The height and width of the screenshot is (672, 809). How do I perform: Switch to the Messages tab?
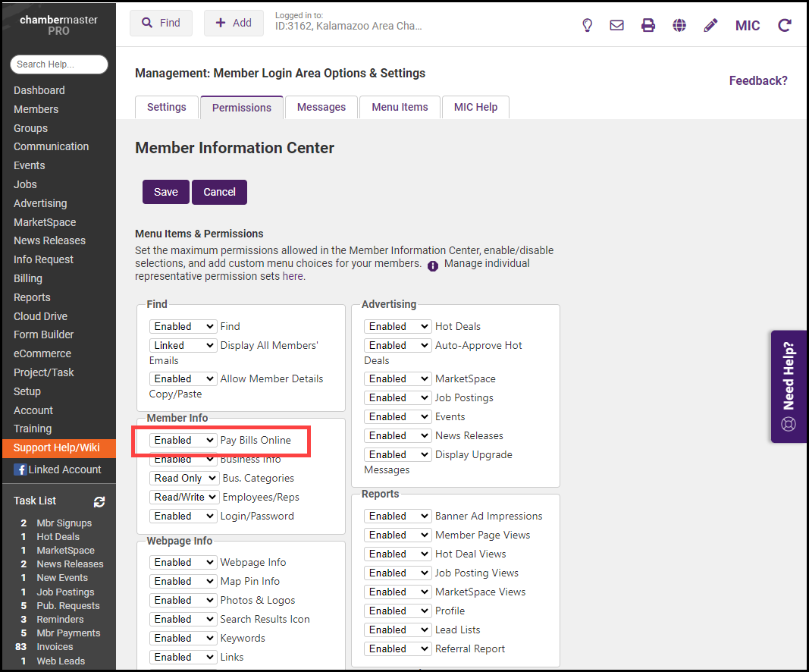(x=321, y=107)
